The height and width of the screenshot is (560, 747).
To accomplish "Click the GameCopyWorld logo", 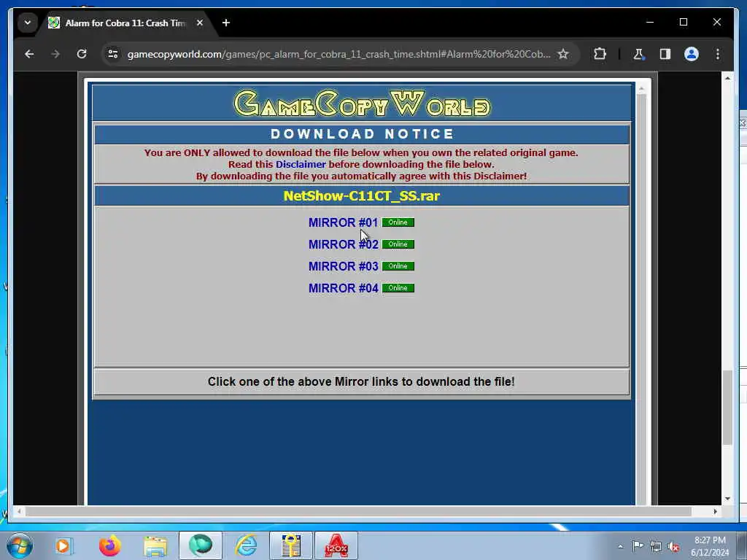I will pos(362,104).
